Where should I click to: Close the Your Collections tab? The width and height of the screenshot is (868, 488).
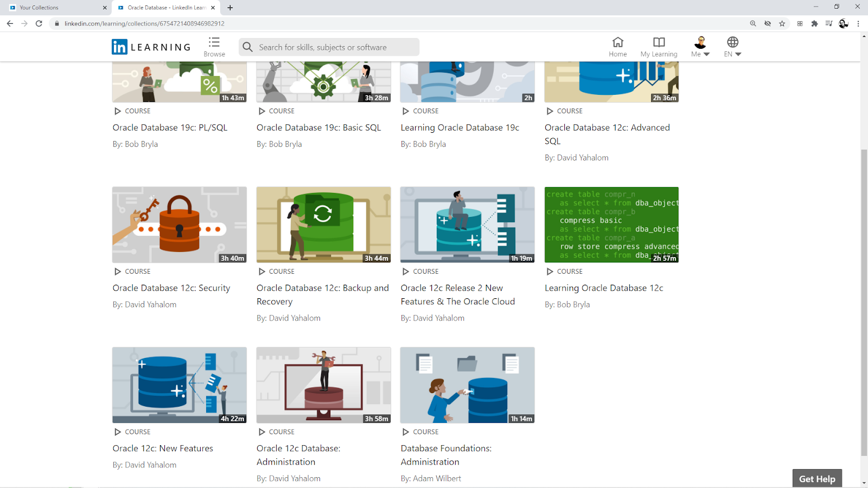pos(105,8)
